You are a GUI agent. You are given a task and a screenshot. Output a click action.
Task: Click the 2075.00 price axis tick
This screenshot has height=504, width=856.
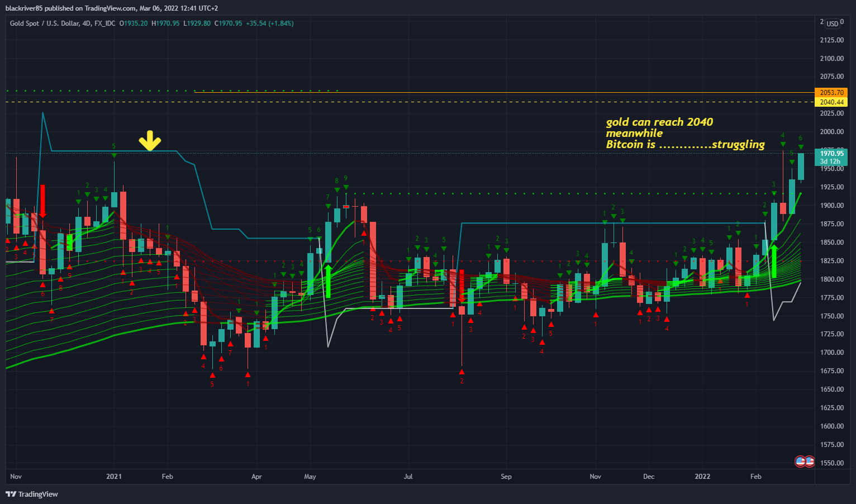(832, 77)
